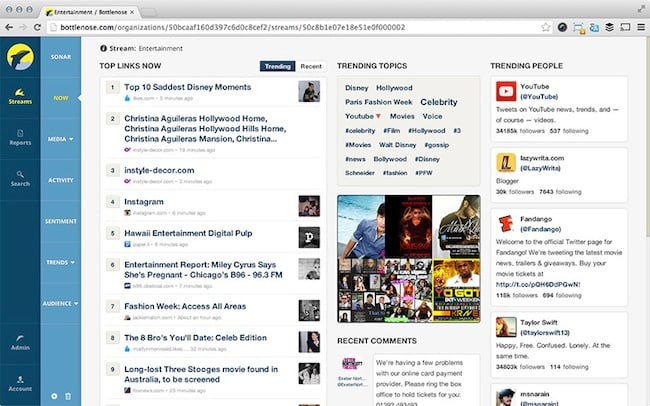Click the YouTube profile avatar in Trending People
Image resolution: width=650 pixels, height=406 pixels.
[x=504, y=93]
